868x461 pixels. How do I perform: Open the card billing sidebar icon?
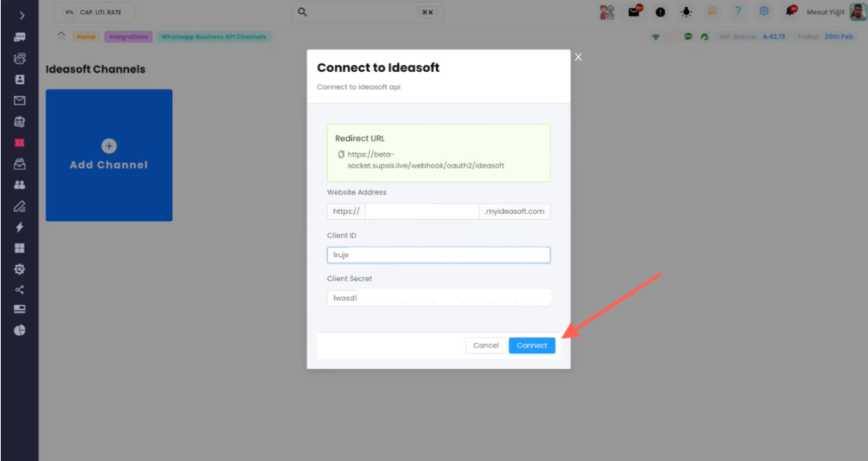(x=19, y=309)
